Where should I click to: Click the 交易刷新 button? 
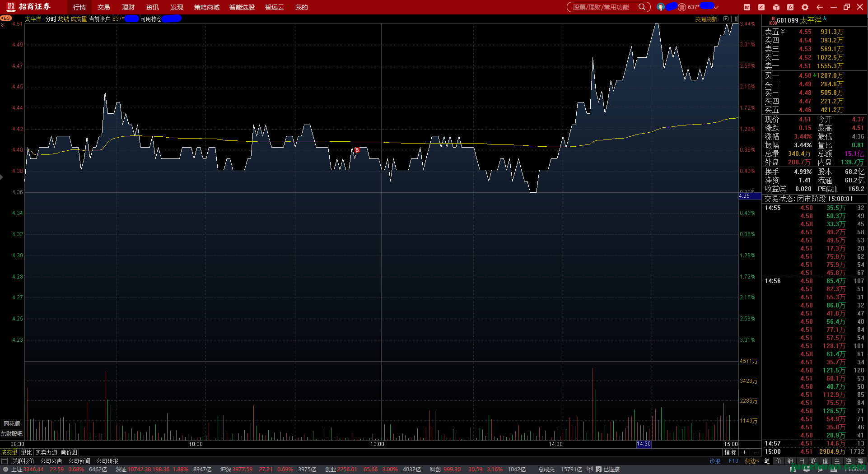(x=706, y=19)
